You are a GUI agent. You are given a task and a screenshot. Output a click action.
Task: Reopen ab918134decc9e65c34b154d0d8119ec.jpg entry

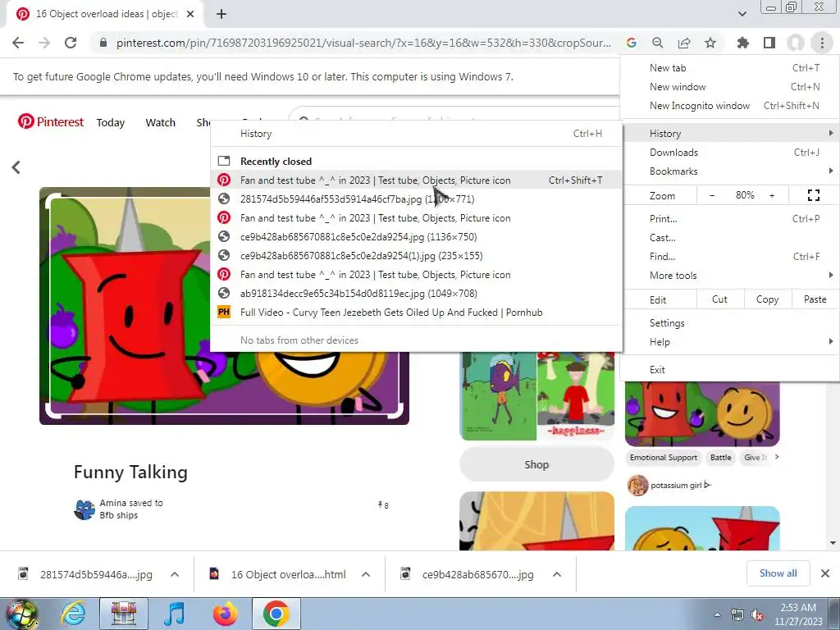pos(416,294)
